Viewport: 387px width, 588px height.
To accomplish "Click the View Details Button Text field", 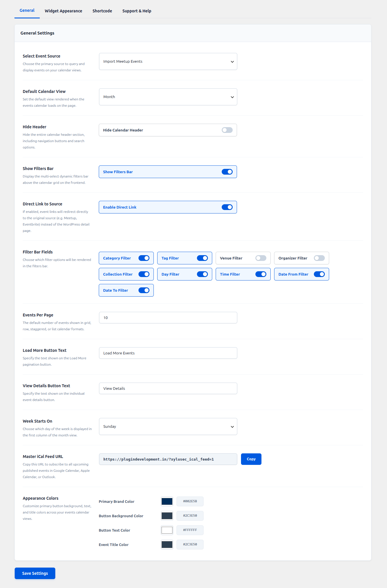I will 168,388.
